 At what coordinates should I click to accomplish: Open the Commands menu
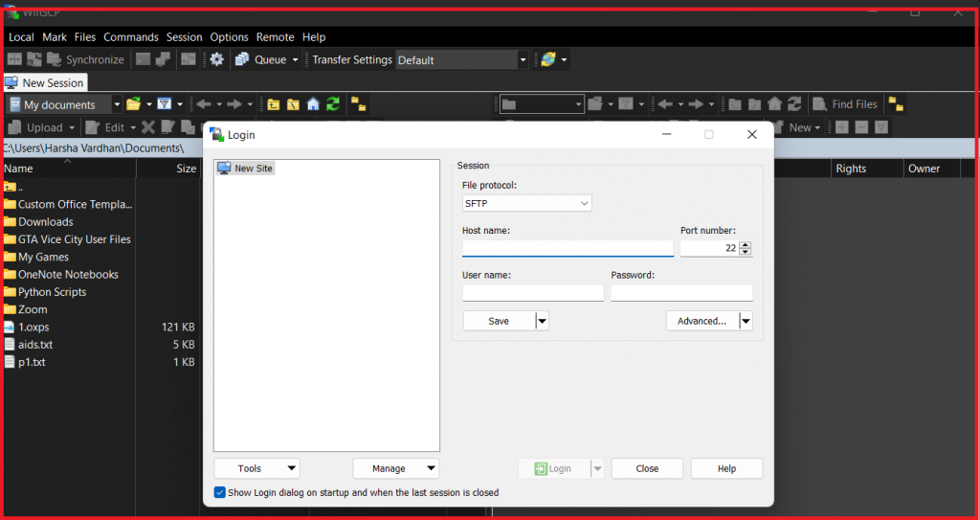131,37
